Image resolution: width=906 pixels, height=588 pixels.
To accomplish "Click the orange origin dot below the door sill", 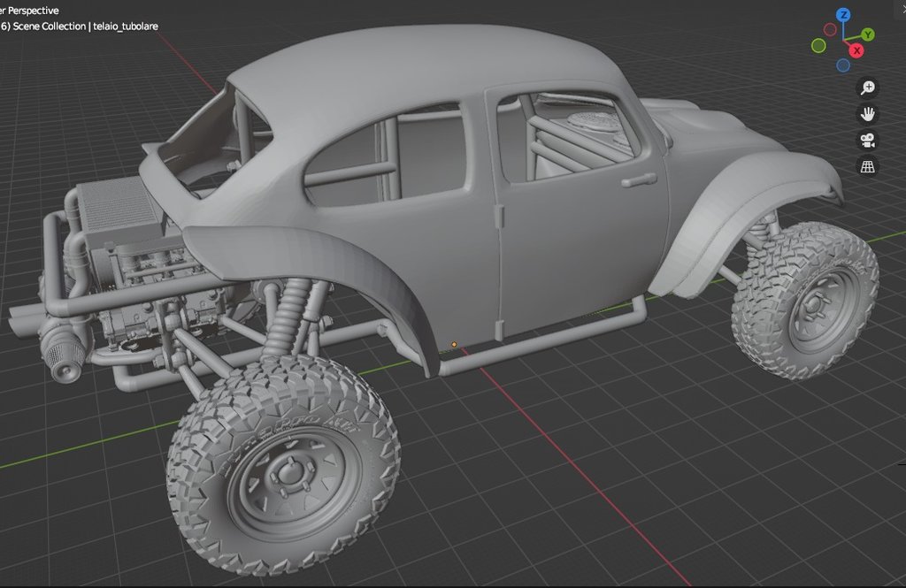I will (454, 345).
